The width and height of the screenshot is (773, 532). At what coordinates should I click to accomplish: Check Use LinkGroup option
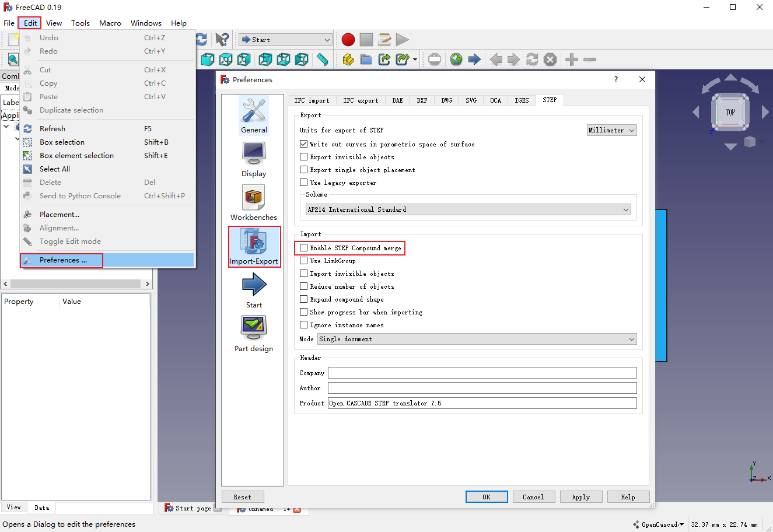[x=303, y=260]
